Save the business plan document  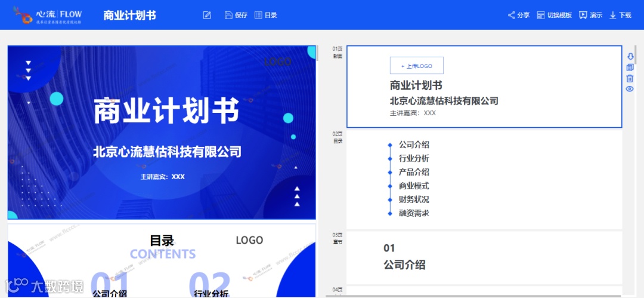pos(236,16)
